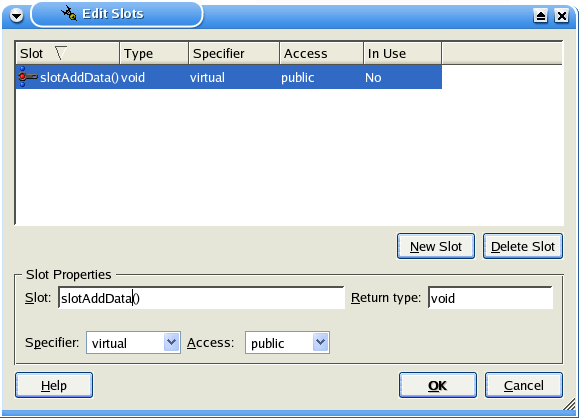Open the Access dropdown showing public
The width and height of the screenshot is (579, 418).
[x=287, y=343]
